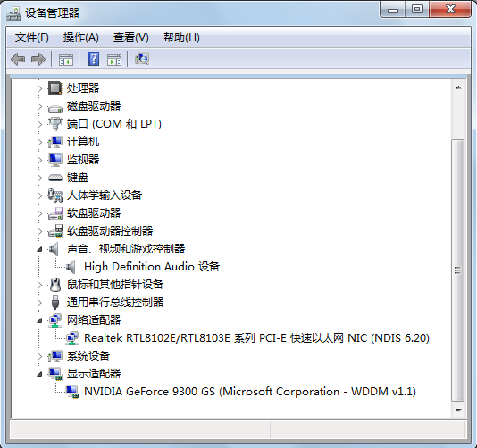
Task: Select Realtek RTL8102E/RTL8103E network adapter
Action: coord(256,338)
